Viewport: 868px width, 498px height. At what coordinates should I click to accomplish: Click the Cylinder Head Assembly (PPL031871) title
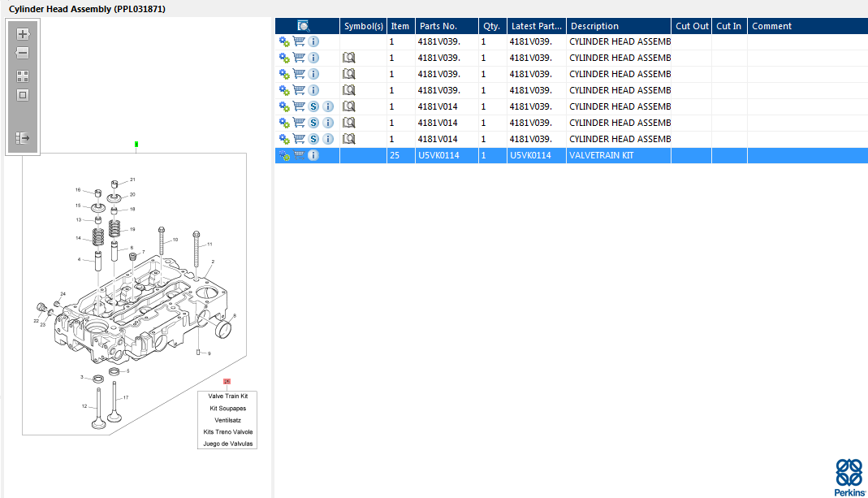87,9
